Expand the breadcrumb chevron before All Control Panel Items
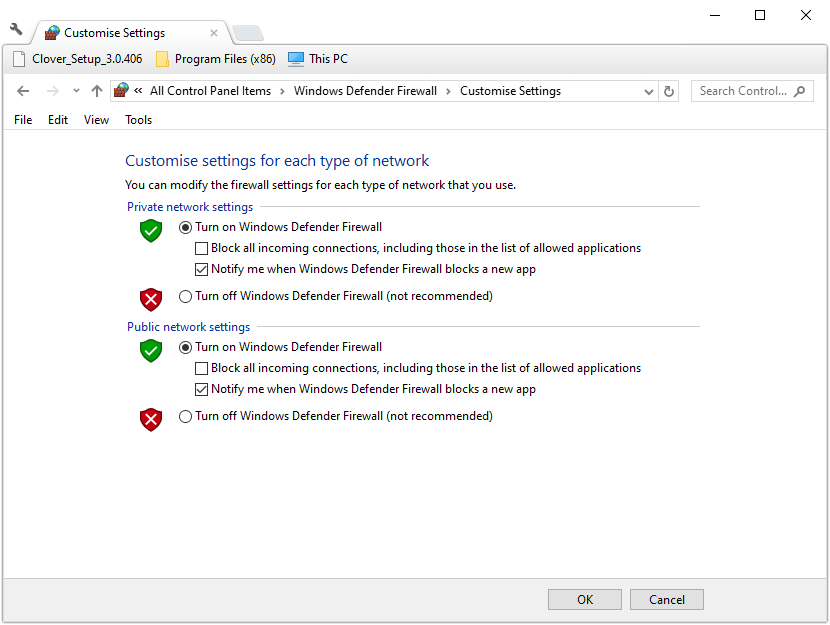The height and width of the screenshot is (625, 830). point(138,91)
